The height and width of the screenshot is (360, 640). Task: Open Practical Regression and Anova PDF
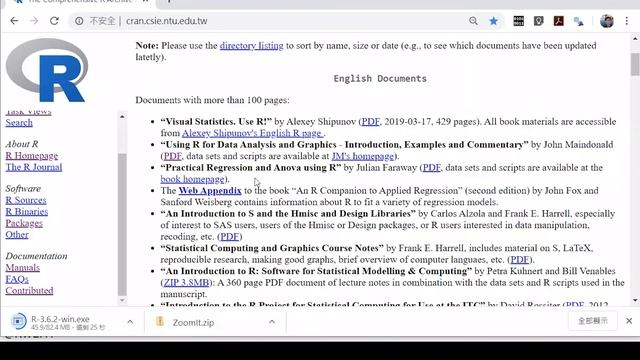pos(432,167)
